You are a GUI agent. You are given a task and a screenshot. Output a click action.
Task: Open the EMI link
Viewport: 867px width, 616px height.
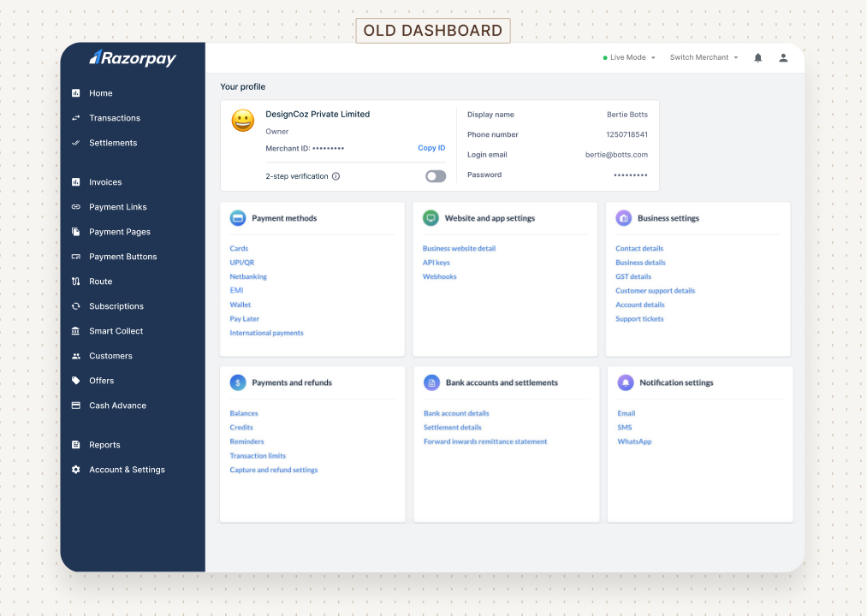point(236,290)
